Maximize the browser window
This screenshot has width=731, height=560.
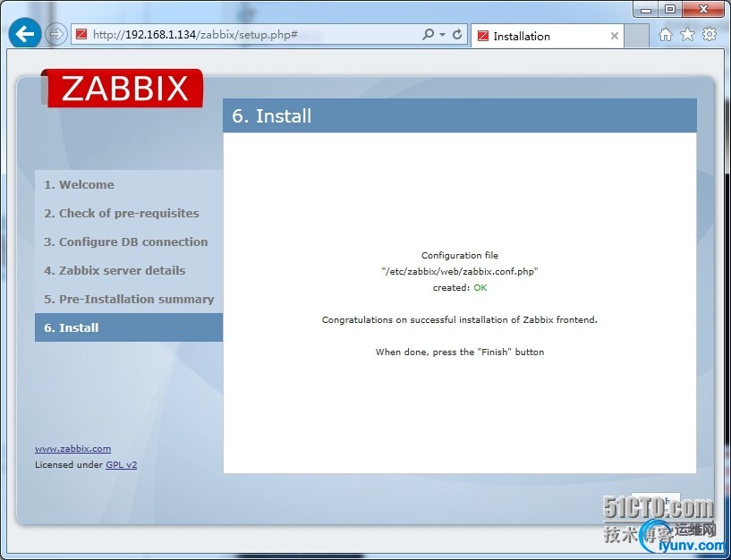[670, 9]
